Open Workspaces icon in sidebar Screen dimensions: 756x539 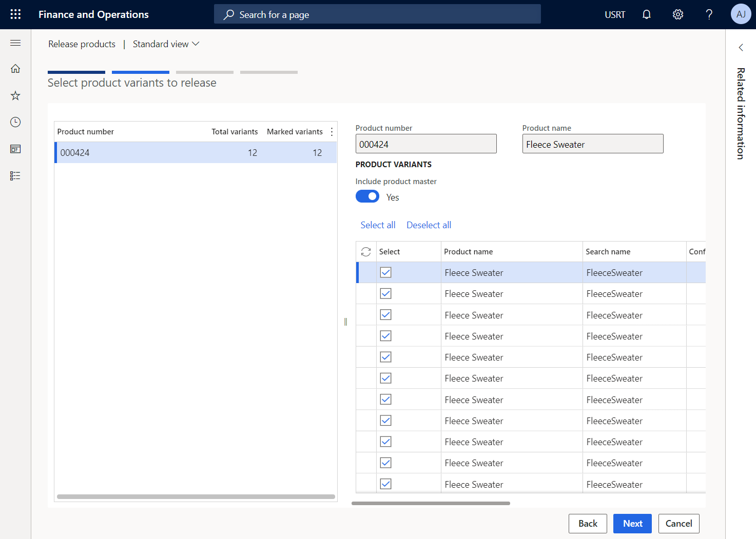coord(15,149)
